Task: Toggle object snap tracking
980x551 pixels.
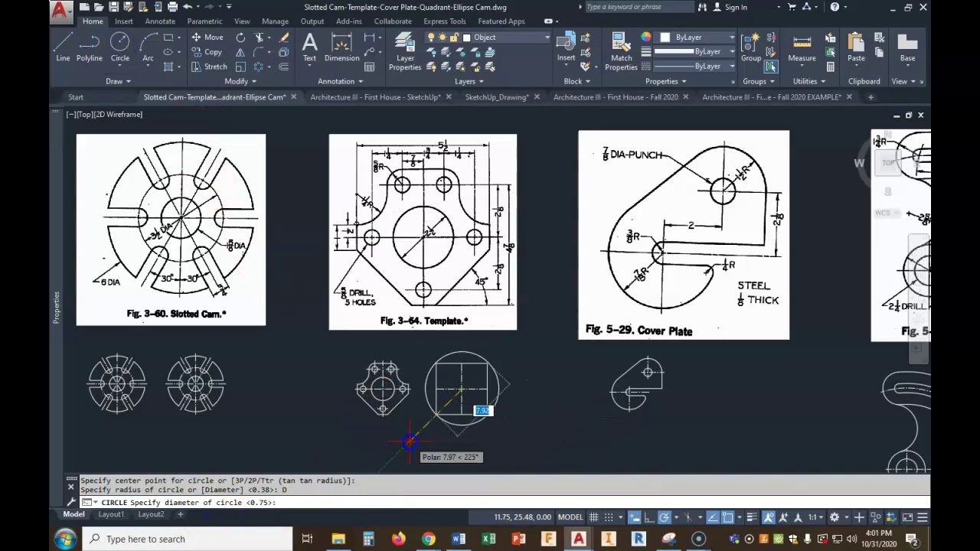Action: point(713,517)
